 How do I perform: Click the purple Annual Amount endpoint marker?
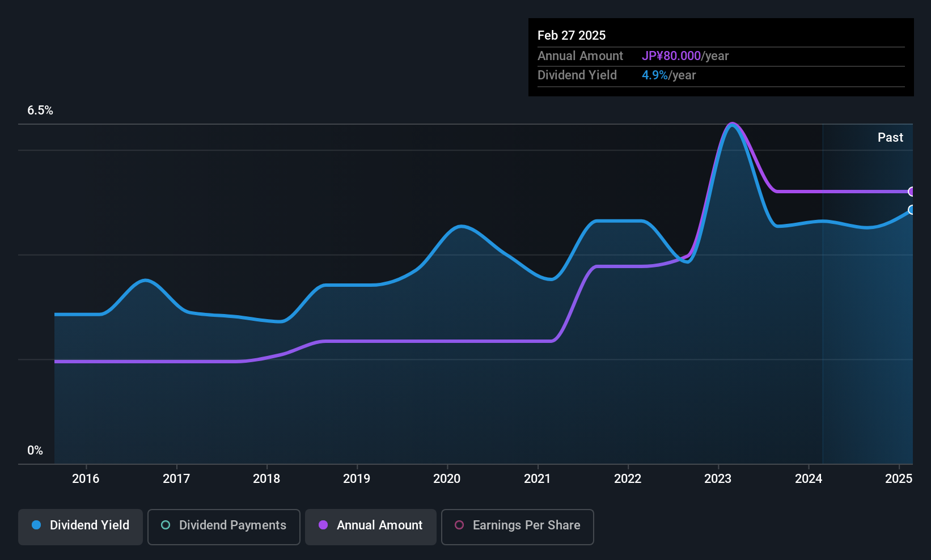tap(911, 192)
